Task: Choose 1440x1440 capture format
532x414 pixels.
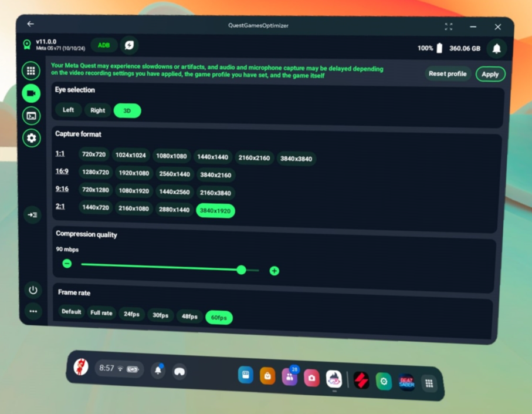Action: click(x=213, y=157)
